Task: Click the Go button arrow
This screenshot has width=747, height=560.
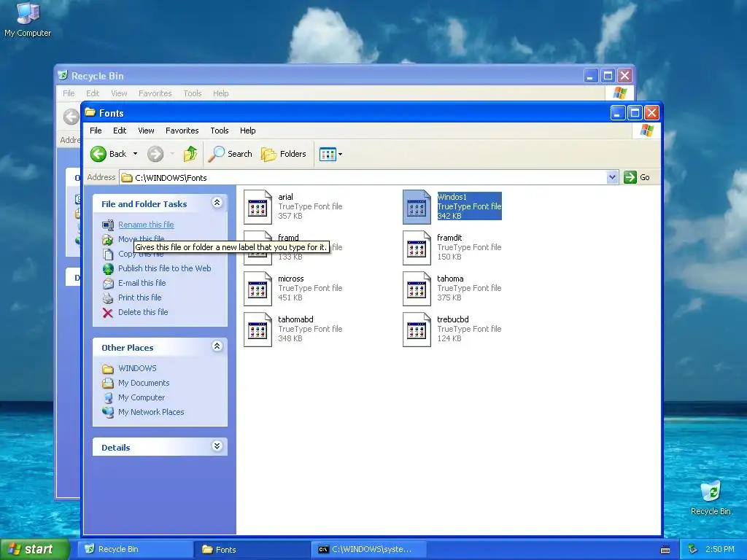Action: [x=630, y=177]
